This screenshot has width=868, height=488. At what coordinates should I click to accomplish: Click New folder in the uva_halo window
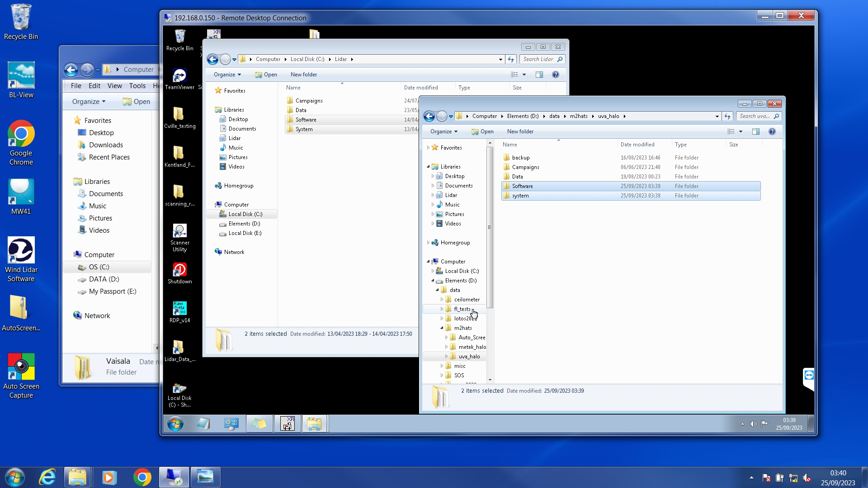pos(520,131)
